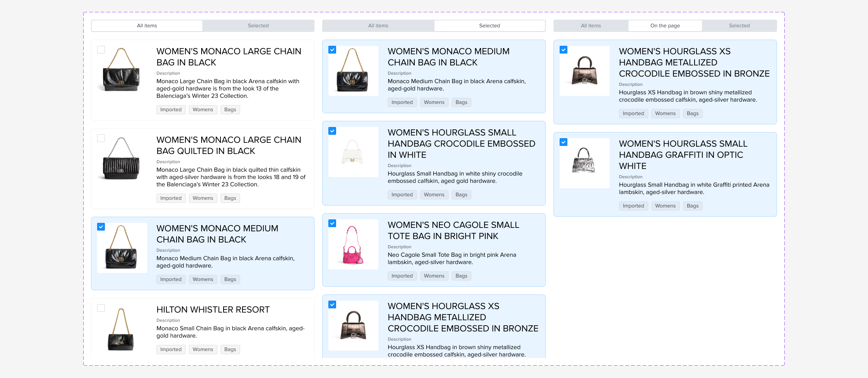Image resolution: width=868 pixels, height=378 pixels.
Task: Click title Women's Hourglass Small Handbag Crocodile Embossed
Action: pos(461,144)
